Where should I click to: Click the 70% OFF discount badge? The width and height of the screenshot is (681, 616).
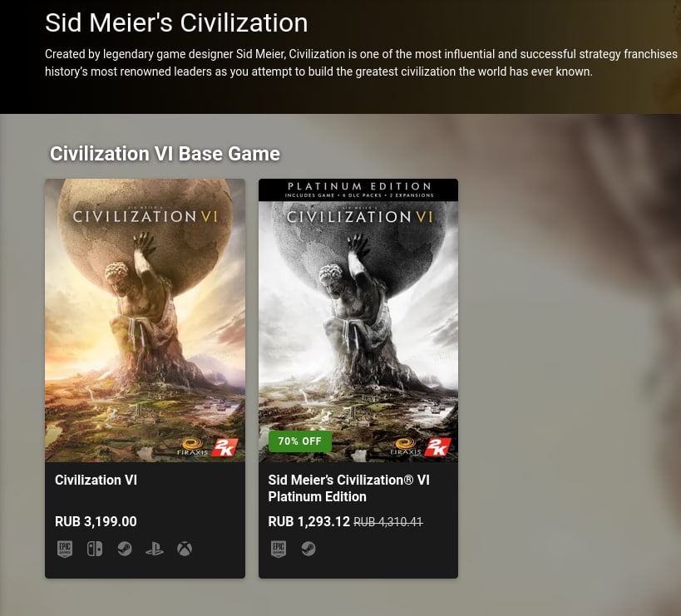click(x=300, y=441)
